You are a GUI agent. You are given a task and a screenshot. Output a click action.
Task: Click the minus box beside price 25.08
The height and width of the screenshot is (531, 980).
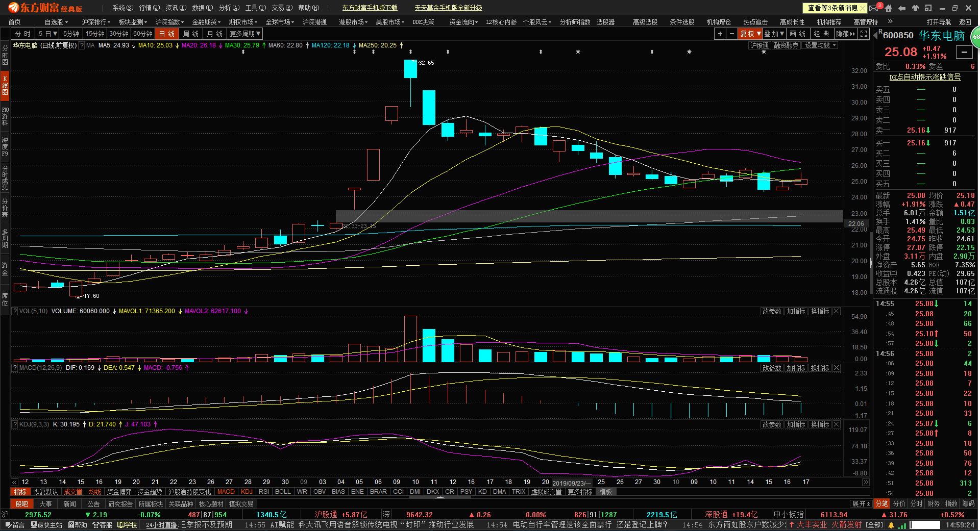tap(964, 52)
